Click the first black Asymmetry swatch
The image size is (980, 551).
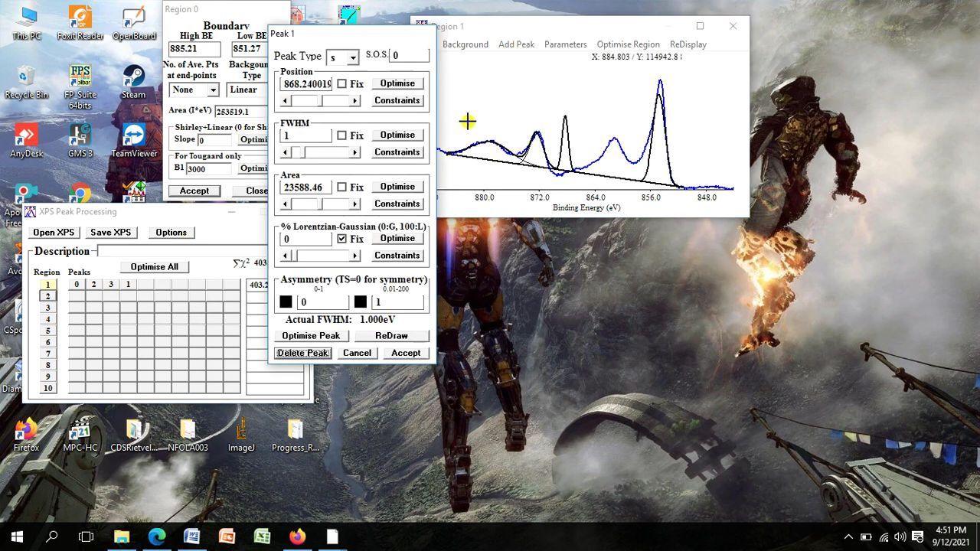click(x=286, y=302)
